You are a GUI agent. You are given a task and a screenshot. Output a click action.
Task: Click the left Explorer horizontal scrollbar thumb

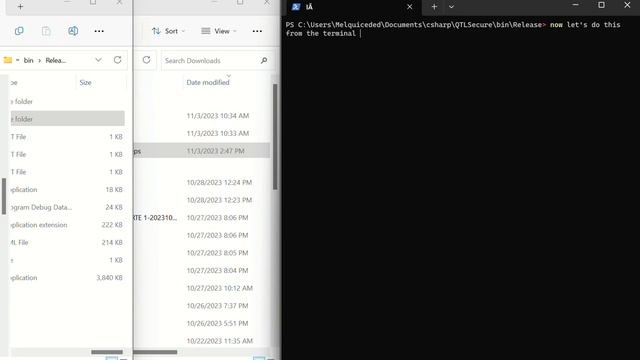tap(107, 352)
